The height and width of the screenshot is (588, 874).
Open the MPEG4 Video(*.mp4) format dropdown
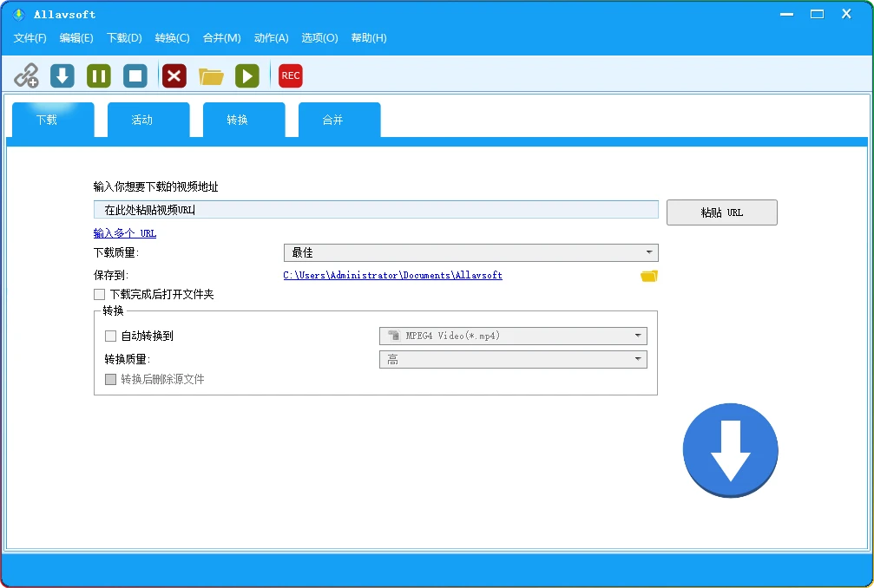pyautogui.click(x=513, y=336)
